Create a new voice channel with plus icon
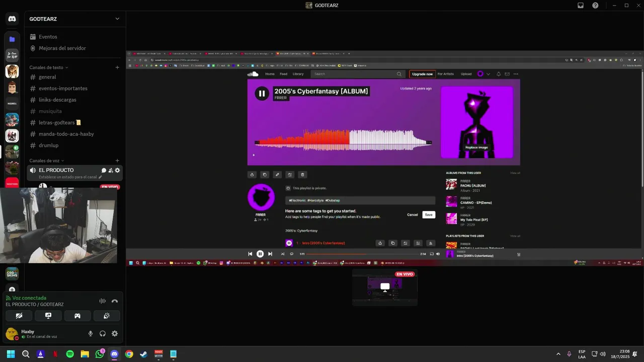The height and width of the screenshot is (362, 644). [x=117, y=161]
